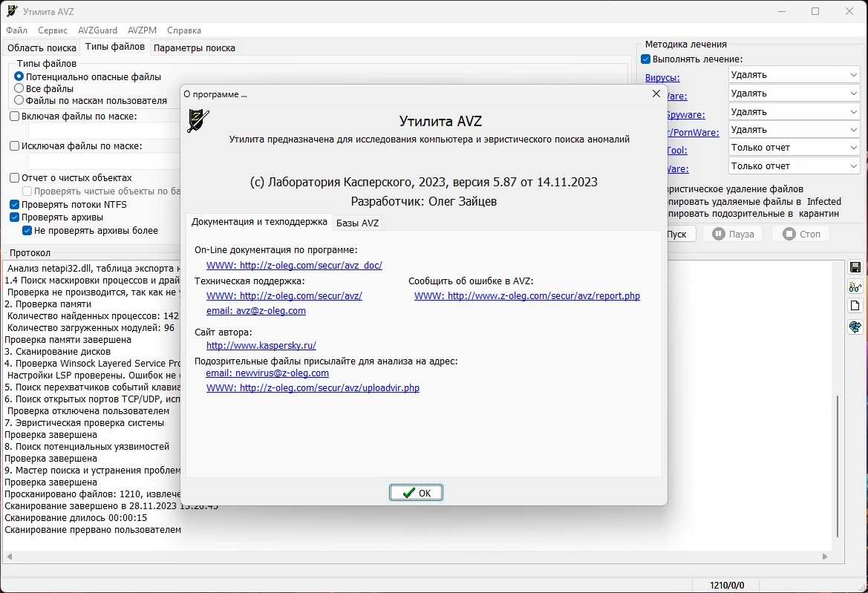Image resolution: width=868 pixels, height=593 pixels.
Task: Click status bar counter 1210/0/0
Action: pos(727,586)
